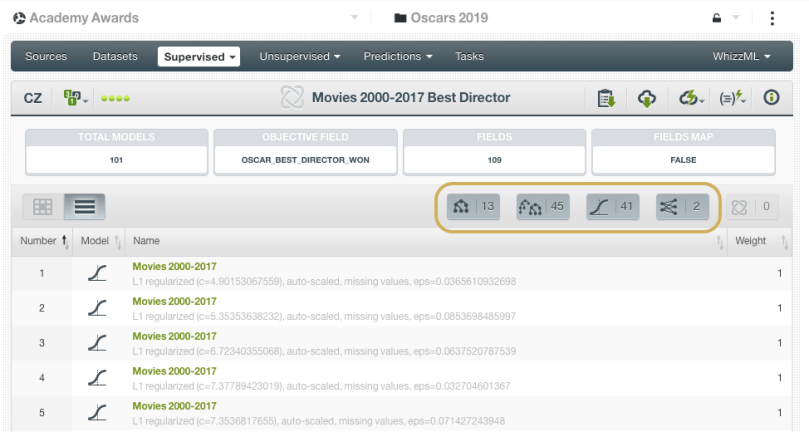Viewport: 809px width, 432px height.
Task: Open the (=) lightning scriptify menu
Action: (733, 98)
